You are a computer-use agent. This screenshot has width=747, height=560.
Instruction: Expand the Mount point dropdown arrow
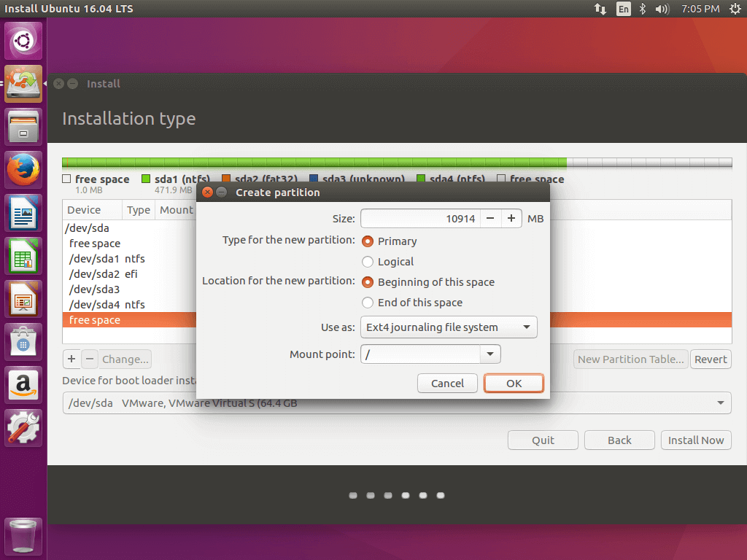490,354
